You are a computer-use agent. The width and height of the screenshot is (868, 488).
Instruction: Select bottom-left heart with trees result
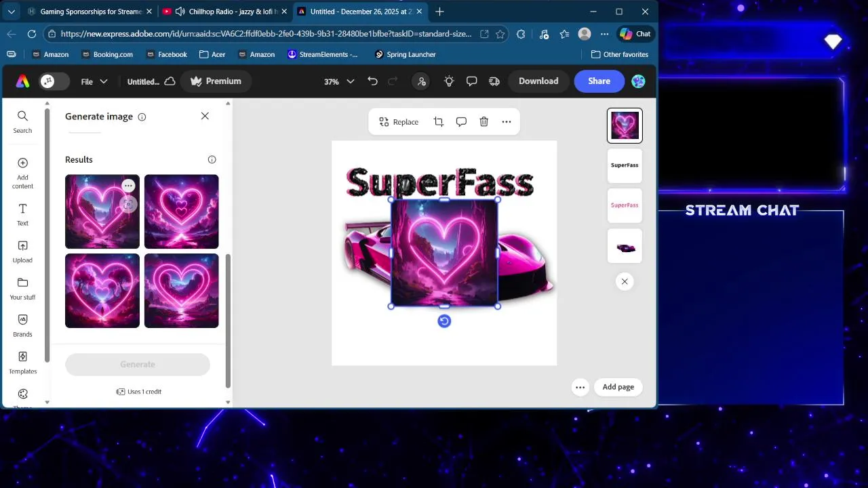click(102, 291)
